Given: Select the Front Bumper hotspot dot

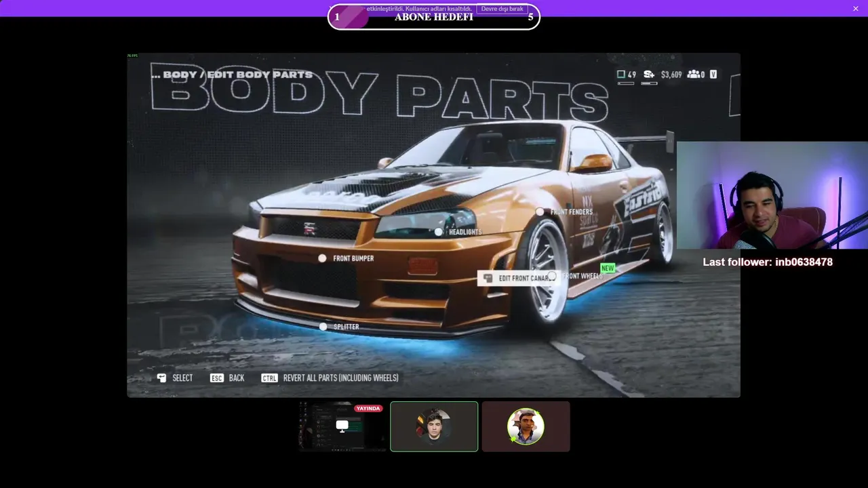Looking at the screenshot, I should point(322,258).
